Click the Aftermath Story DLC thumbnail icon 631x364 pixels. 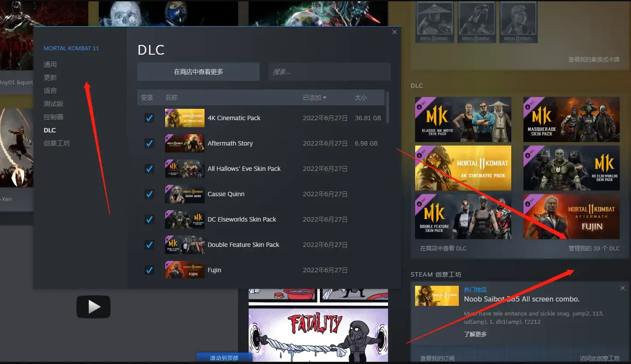pyautogui.click(x=184, y=143)
